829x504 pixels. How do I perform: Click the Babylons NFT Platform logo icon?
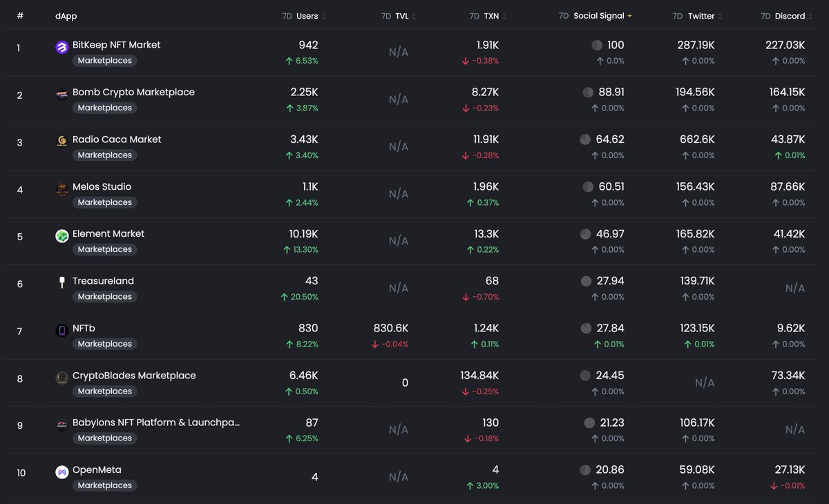coord(62,425)
